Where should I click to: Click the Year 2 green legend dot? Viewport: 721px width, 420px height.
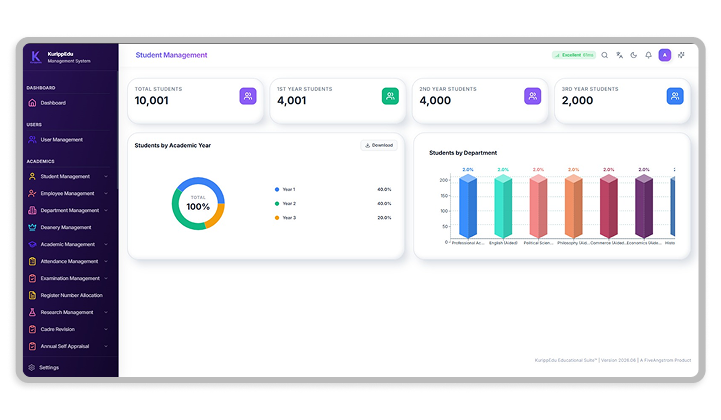click(x=277, y=203)
